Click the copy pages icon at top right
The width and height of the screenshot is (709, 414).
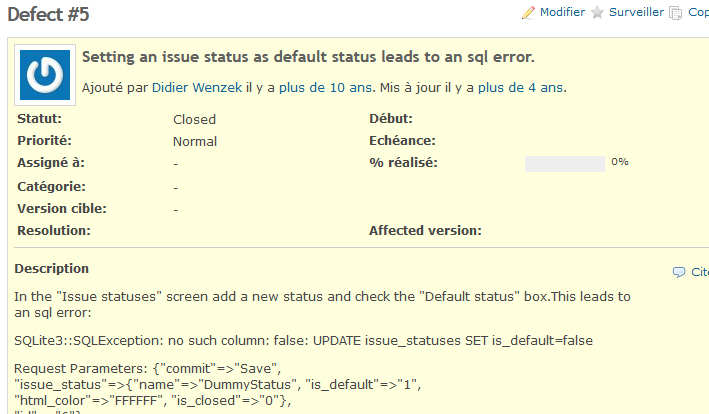coord(676,13)
